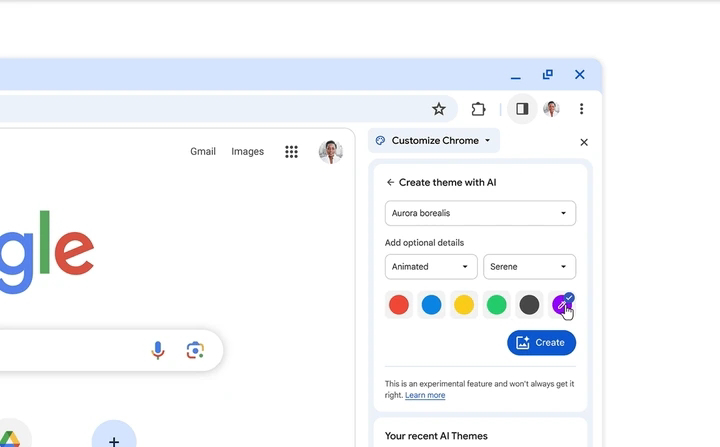Image resolution: width=720 pixels, height=447 pixels.
Task: Pick the purple custom color swatch
Action: [x=562, y=305]
